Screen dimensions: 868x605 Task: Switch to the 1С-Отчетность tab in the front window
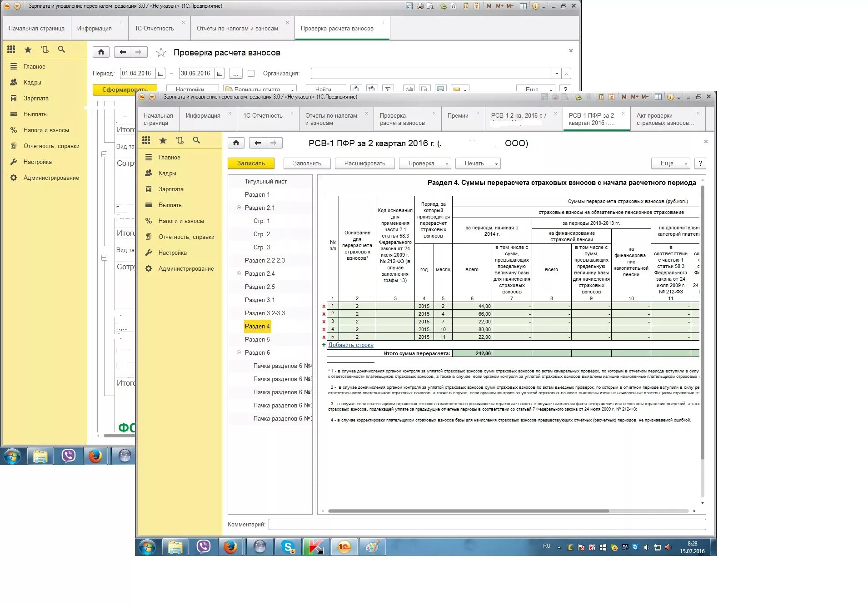click(x=263, y=116)
